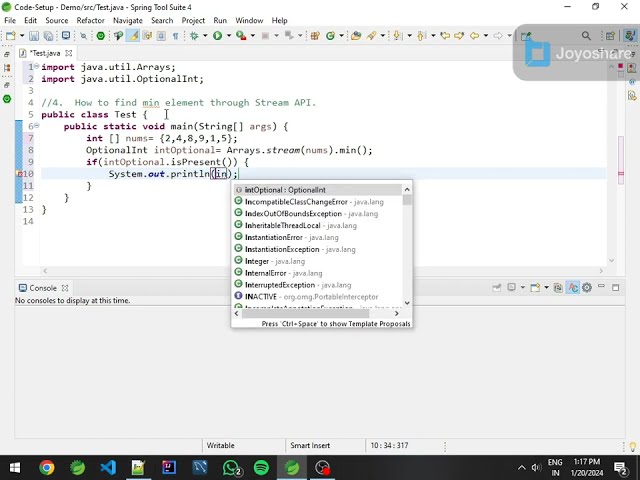Click the Windows Start button
Viewport: 640px width, 480px height.
(x=15, y=468)
